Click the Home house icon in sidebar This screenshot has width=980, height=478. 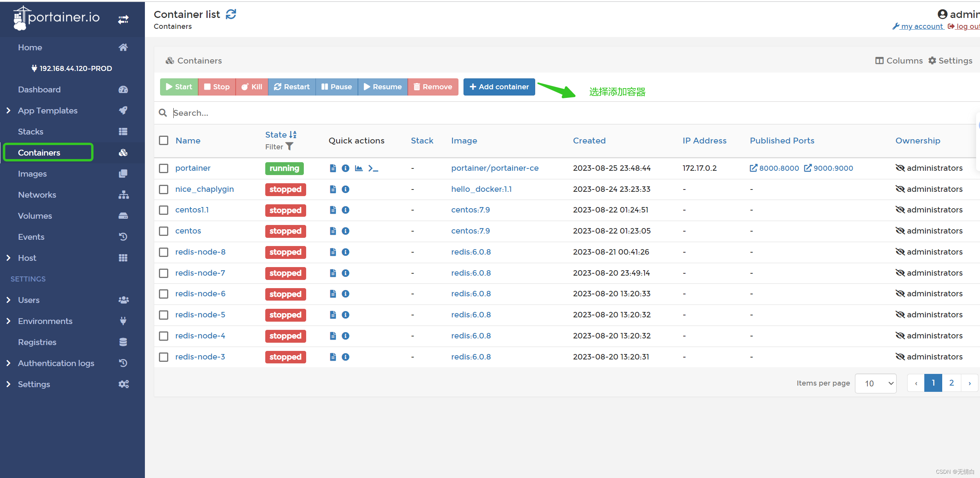(123, 47)
